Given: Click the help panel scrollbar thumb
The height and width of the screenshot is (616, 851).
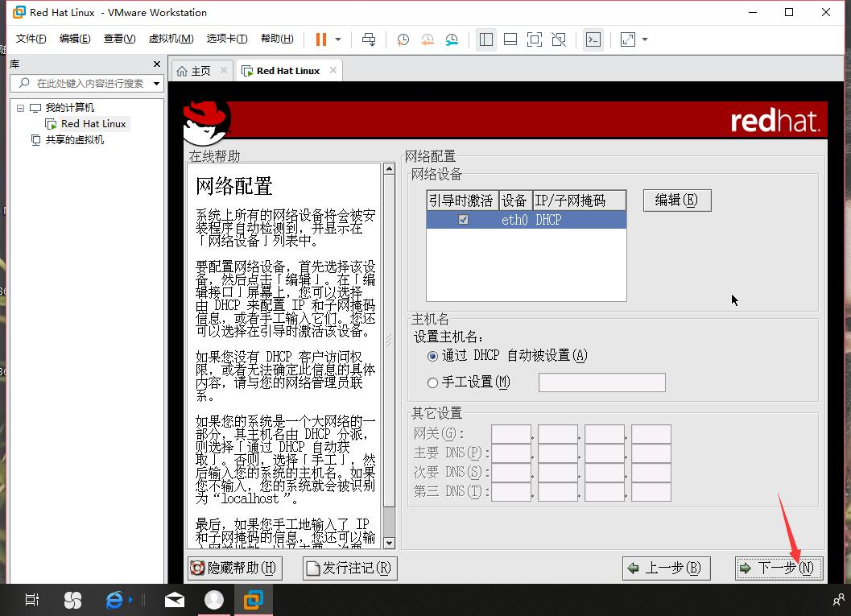Looking at the screenshot, I should (x=389, y=341).
